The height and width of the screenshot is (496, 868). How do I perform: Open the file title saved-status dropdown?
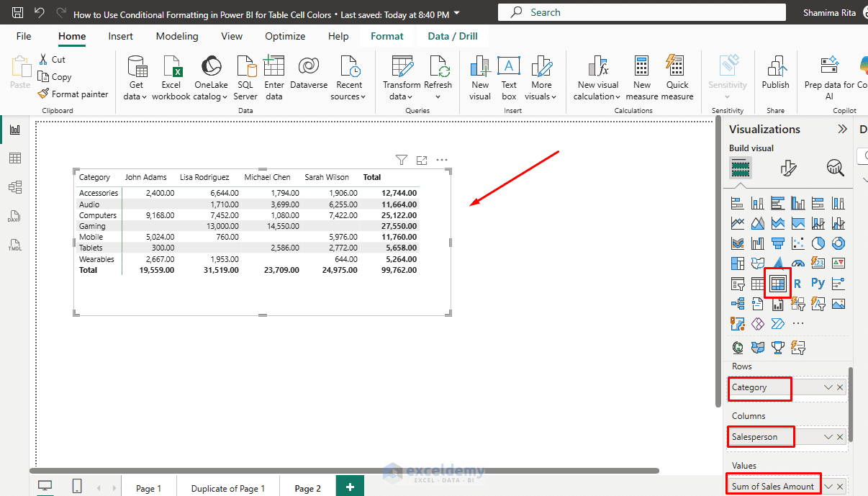pos(456,14)
